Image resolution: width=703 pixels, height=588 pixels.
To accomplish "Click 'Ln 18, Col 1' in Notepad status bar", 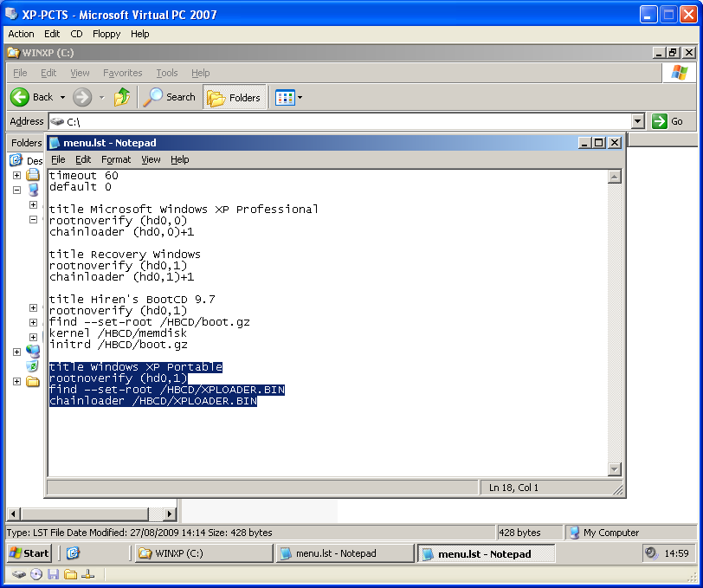I will pyautogui.click(x=513, y=488).
